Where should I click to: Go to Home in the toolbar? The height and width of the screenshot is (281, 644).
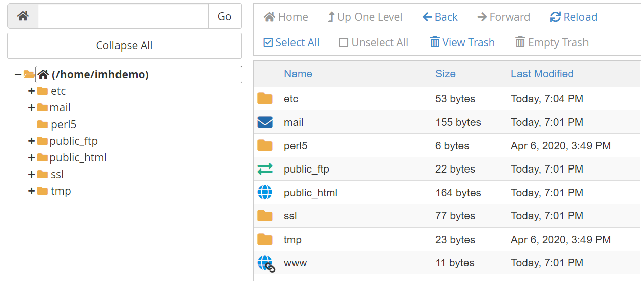click(x=286, y=17)
